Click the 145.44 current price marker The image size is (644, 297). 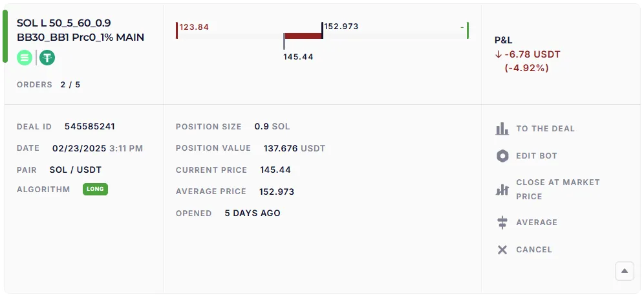pos(298,57)
